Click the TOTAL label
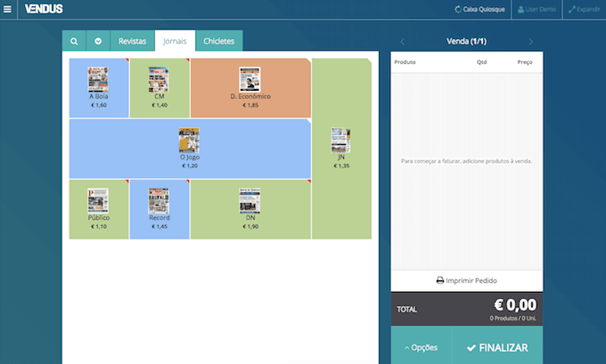606x364 pixels. click(x=406, y=310)
